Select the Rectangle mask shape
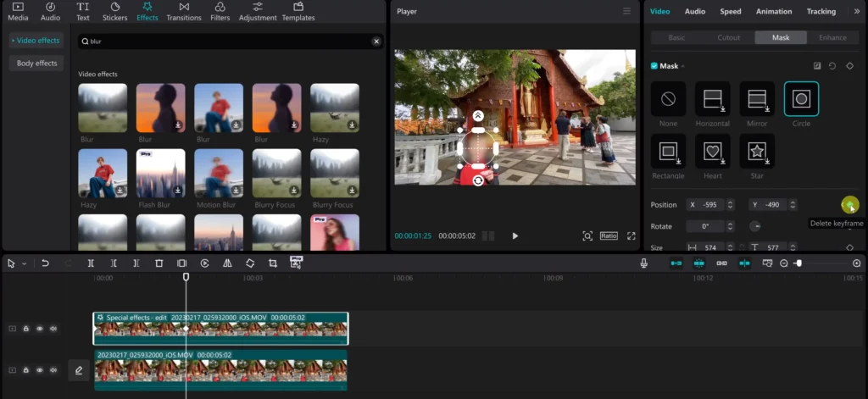The width and height of the screenshot is (868, 399). [x=668, y=151]
